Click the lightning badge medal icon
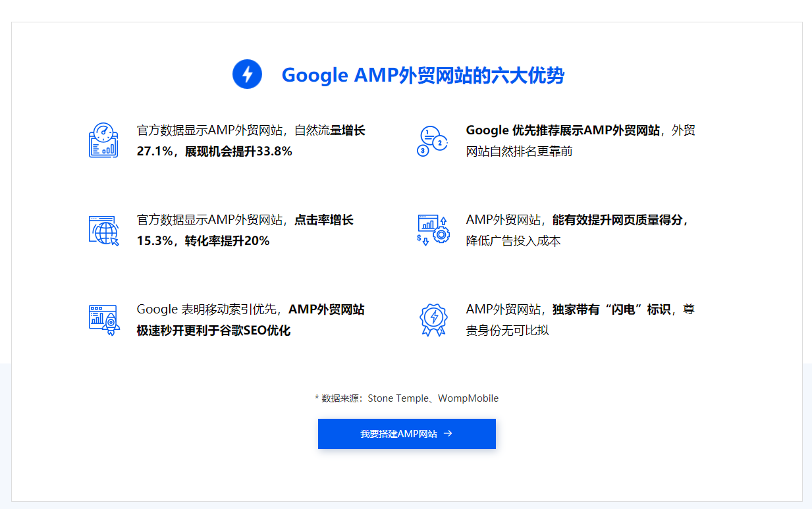The height and width of the screenshot is (509, 812). click(433, 319)
